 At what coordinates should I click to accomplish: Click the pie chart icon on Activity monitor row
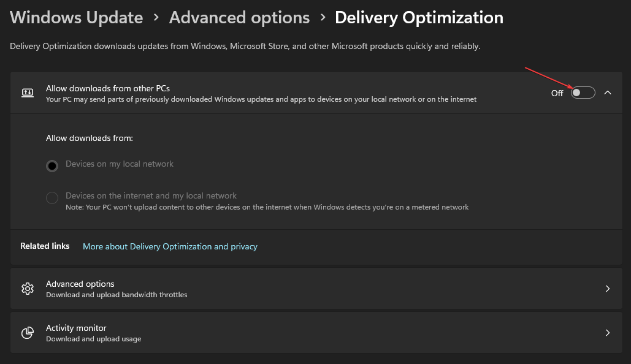coord(28,332)
